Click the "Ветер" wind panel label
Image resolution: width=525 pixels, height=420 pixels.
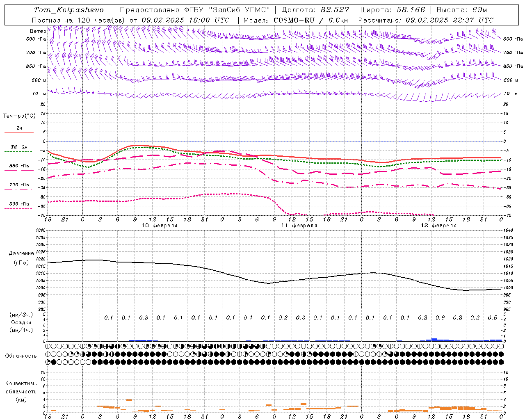[38, 31]
